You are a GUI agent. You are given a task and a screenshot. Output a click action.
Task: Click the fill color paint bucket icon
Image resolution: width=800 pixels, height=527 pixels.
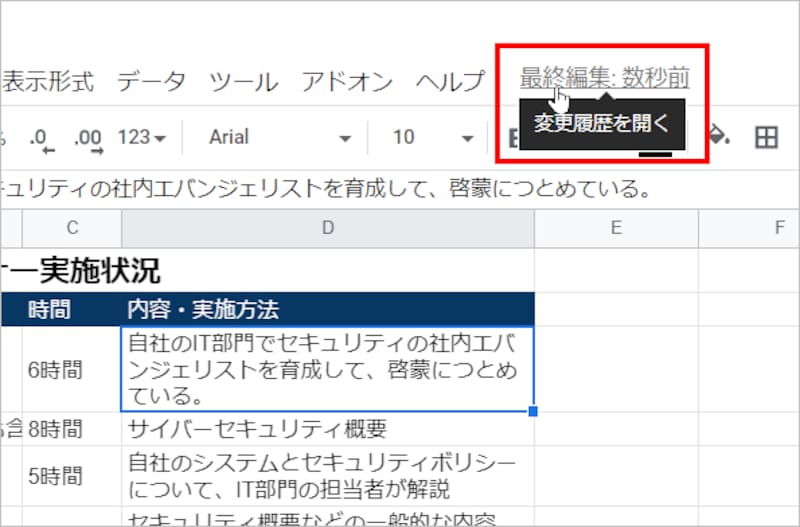720,137
